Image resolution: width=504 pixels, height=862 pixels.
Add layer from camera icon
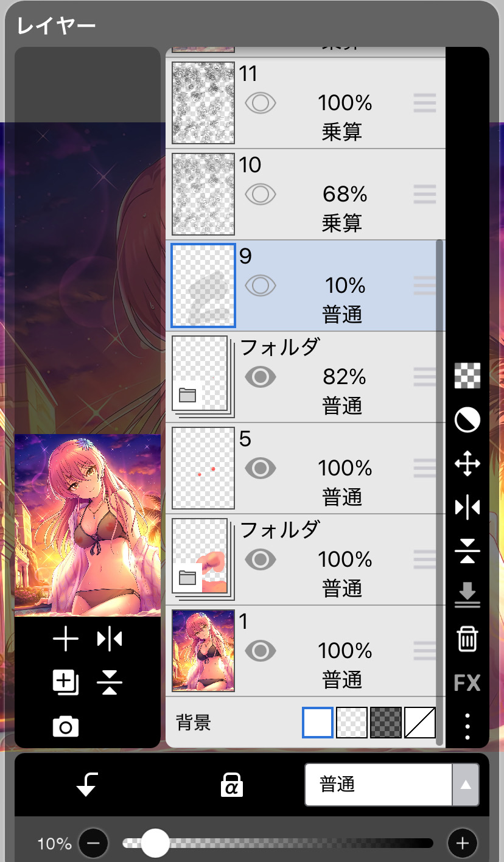pyautogui.click(x=66, y=726)
